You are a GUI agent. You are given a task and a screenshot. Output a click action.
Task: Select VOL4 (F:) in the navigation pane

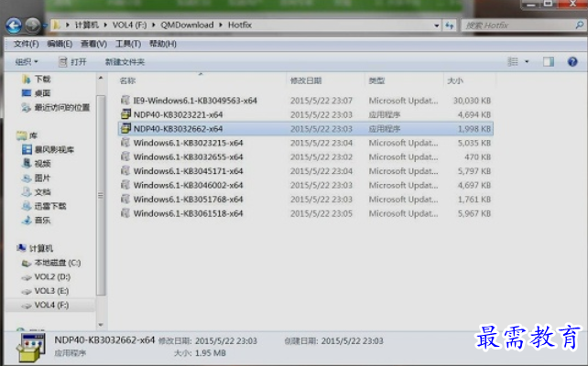click(x=52, y=305)
